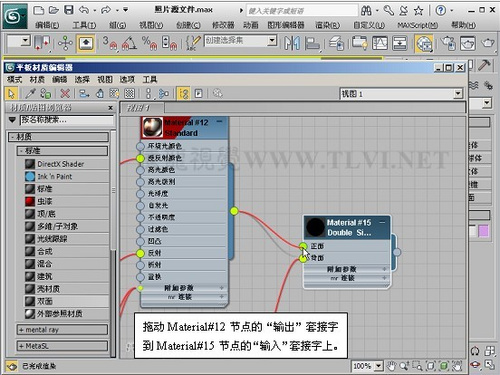This screenshot has width=500, height=375.
Task: Open the 工具 menu in main menu bar
Action: click(x=84, y=25)
